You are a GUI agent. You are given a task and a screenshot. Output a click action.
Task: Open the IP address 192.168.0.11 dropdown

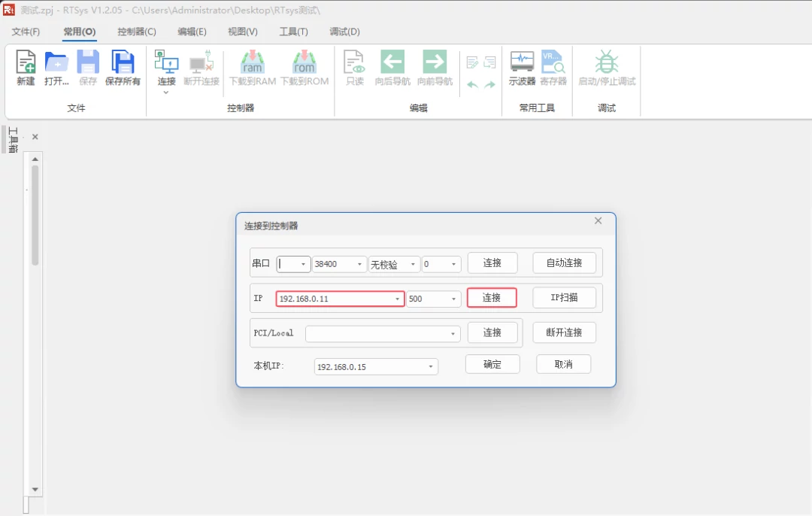[x=397, y=299]
